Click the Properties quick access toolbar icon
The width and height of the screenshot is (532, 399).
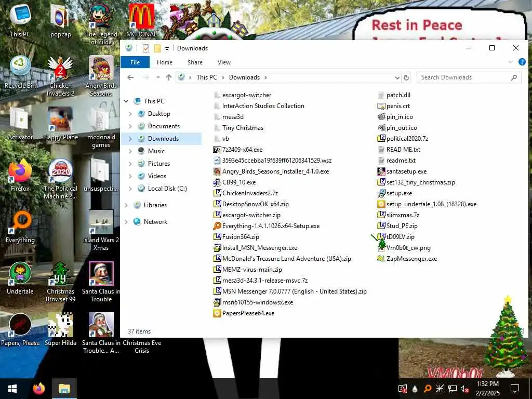(x=146, y=48)
